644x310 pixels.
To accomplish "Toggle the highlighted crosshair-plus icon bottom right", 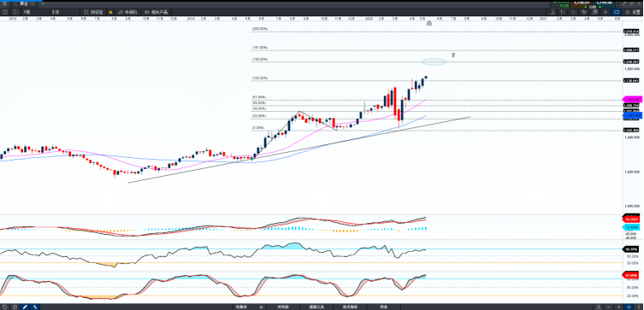I will coord(629,307).
